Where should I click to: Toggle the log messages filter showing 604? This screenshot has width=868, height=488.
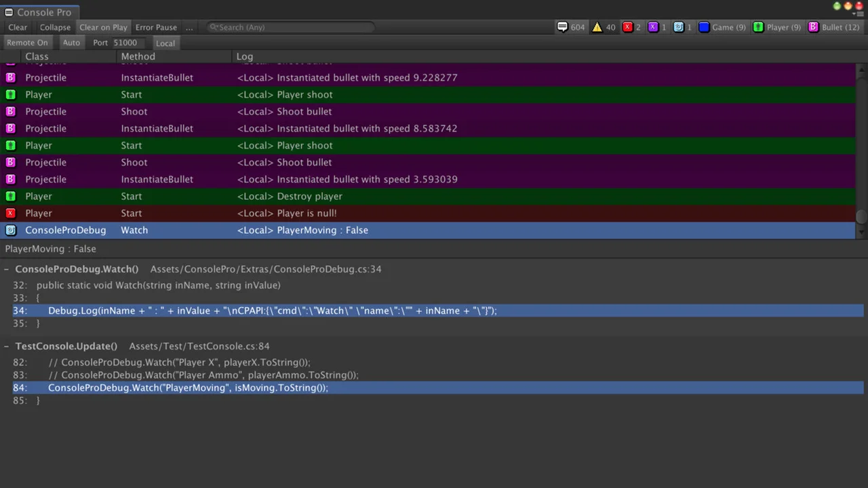point(571,27)
